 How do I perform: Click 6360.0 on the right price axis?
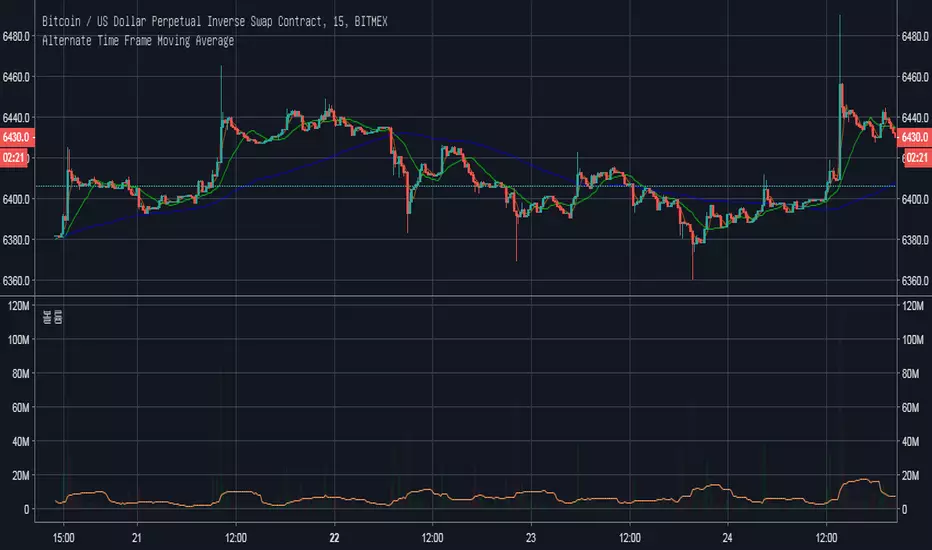(914, 281)
